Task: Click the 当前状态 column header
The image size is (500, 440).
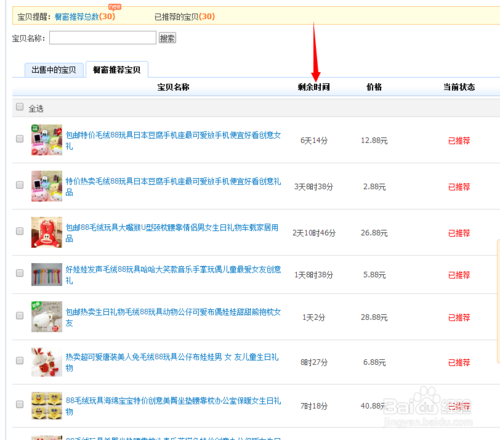Action: (x=459, y=87)
